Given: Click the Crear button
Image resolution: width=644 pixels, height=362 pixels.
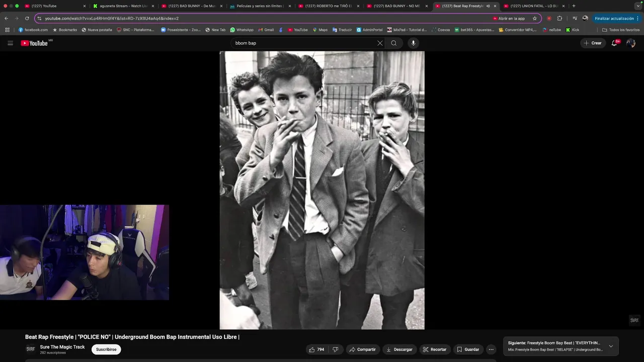Looking at the screenshot, I should tap(593, 43).
